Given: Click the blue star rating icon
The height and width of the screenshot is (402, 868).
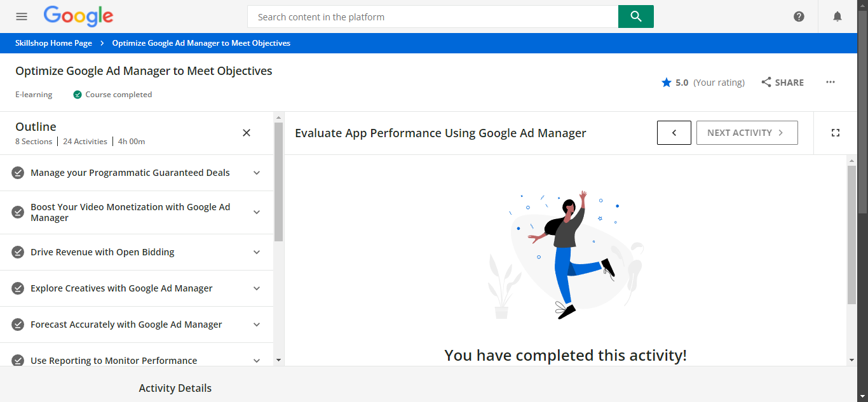Looking at the screenshot, I should click(x=667, y=83).
